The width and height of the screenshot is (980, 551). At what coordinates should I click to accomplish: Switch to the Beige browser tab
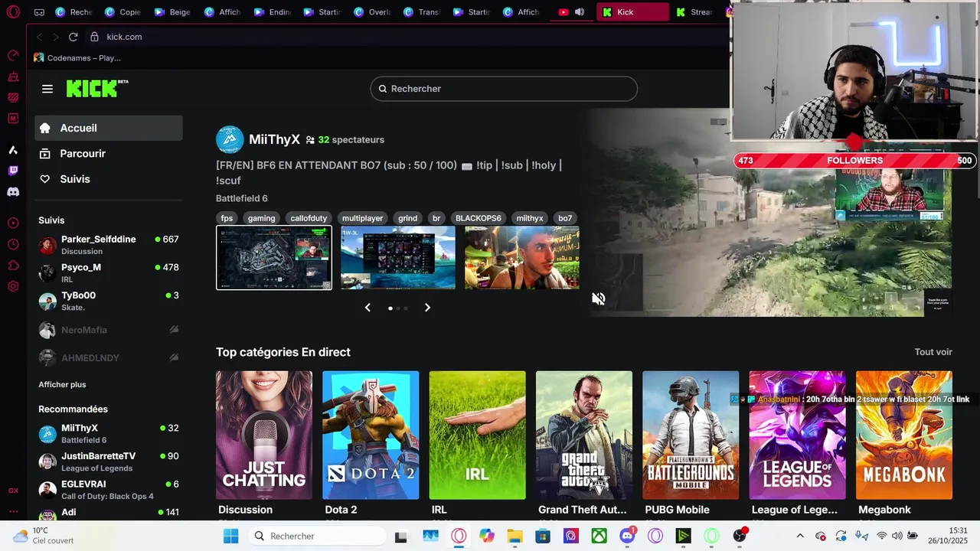[x=172, y=12]
